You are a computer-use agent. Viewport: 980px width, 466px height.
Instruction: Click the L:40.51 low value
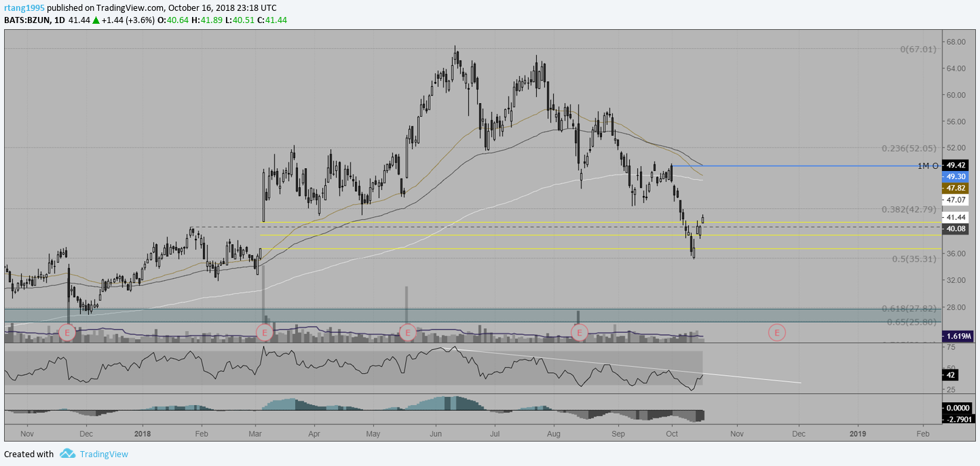point(238,20)
